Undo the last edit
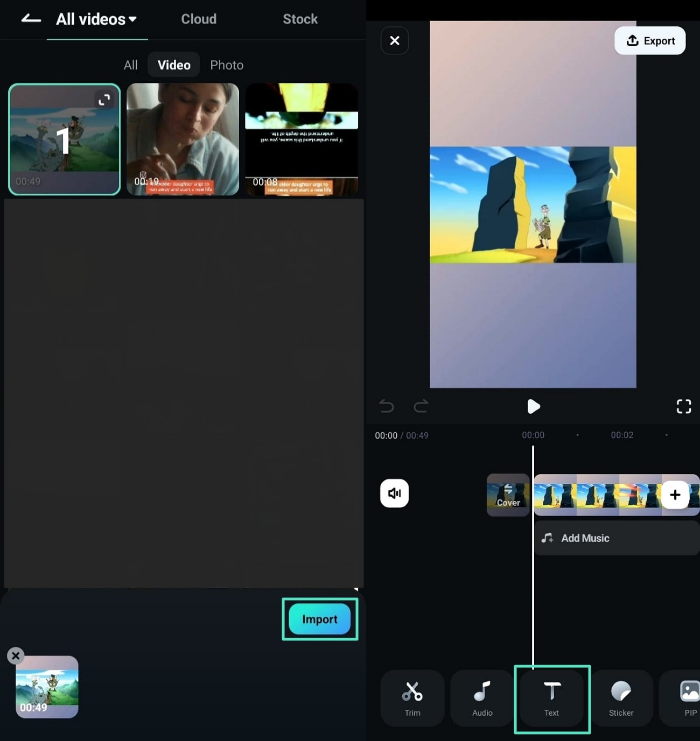Screen dimensions: 700x741 click(386, 406)
